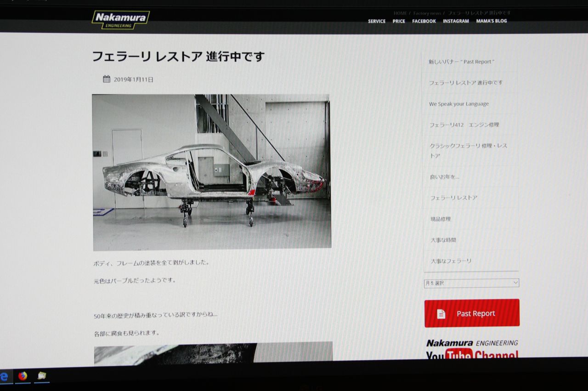Viewport: 588px width, 391px height.
Task: Open sidebar post フェラーリ レストア
Action: [454, 198]
